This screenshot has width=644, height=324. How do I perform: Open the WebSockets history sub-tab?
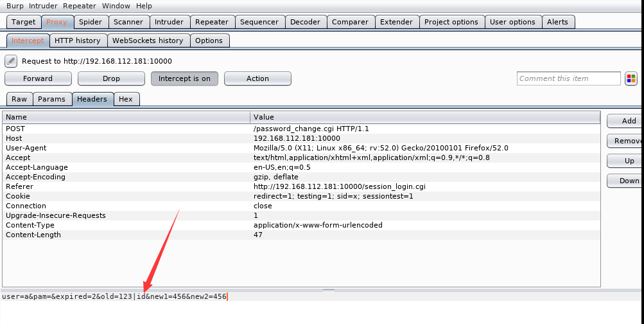148,40
